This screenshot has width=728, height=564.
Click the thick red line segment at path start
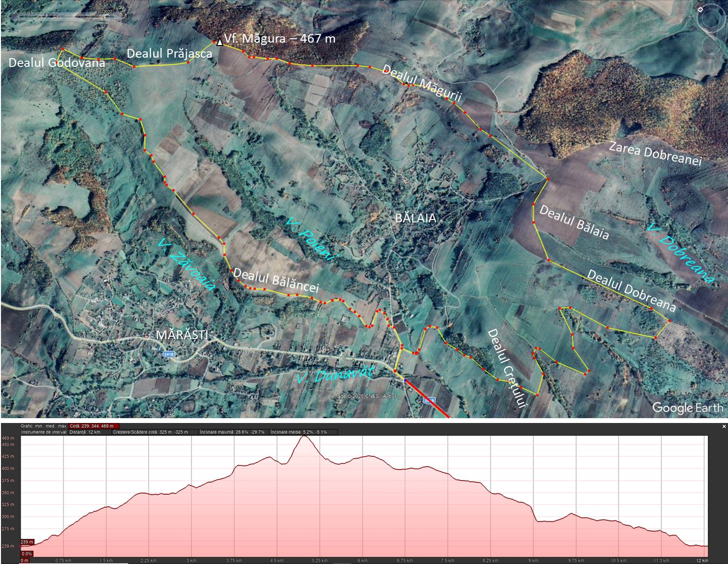point(427,399)
